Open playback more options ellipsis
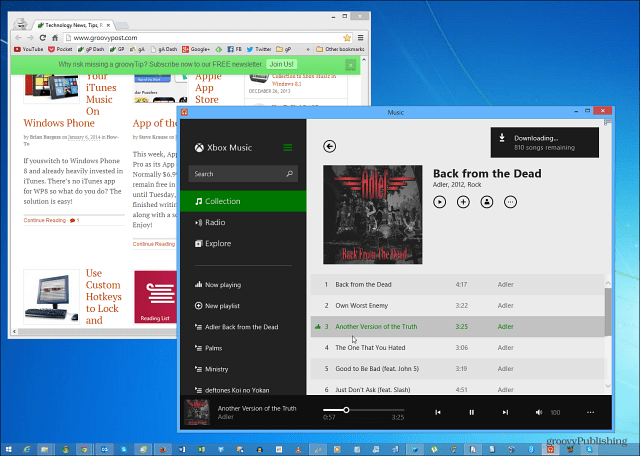The width and height of the screenshot is (640, 456). pos(590,412)
